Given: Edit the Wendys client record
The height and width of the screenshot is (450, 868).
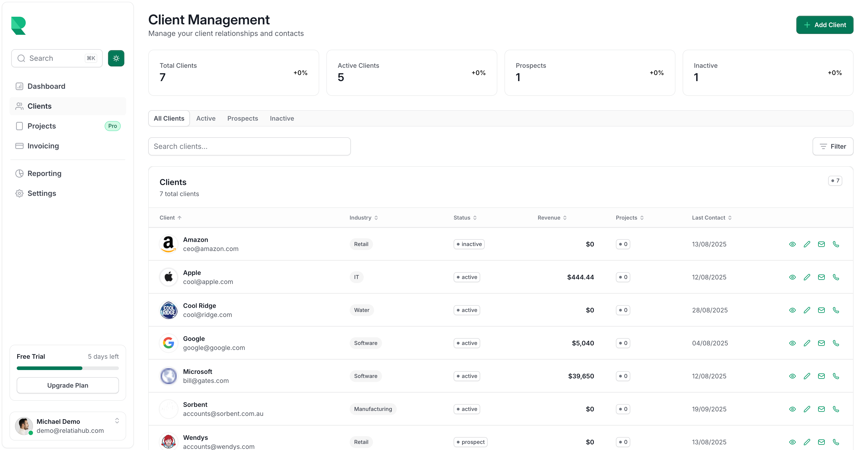Looking at the screenshot, I should (807, 442).
